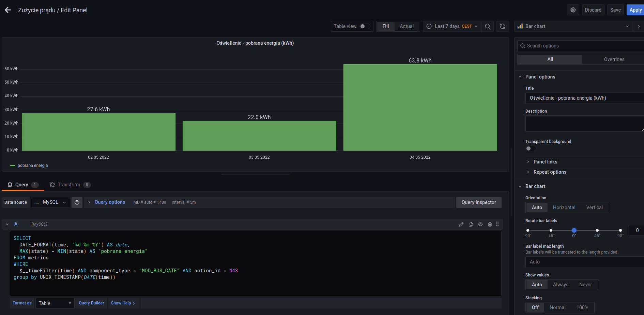This screenshot has height=315, width=644.
Task: Refresh dashboard with circular arrows icon
Action: click(503, 26)
